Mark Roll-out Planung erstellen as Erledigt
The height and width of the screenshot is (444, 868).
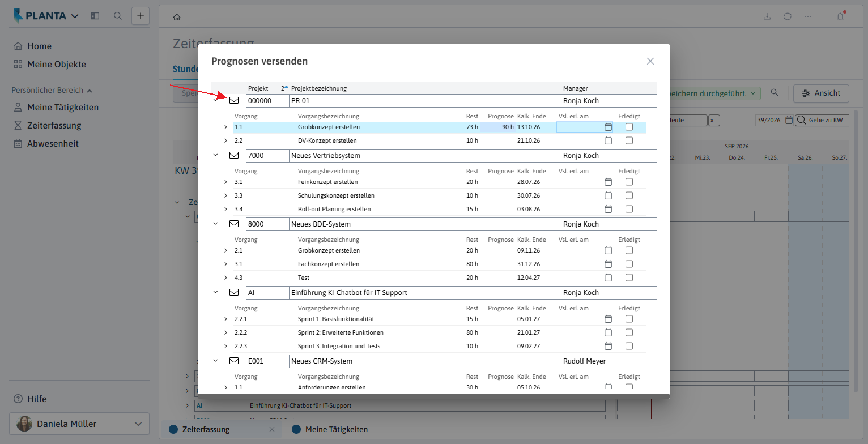click(629, 209)
